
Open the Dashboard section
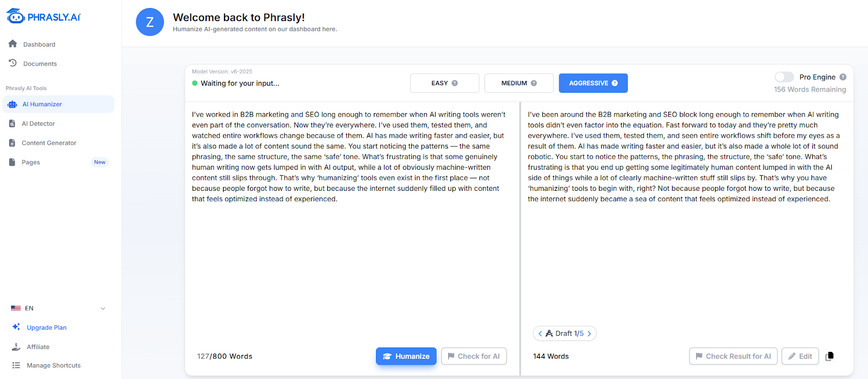(39, 44)
